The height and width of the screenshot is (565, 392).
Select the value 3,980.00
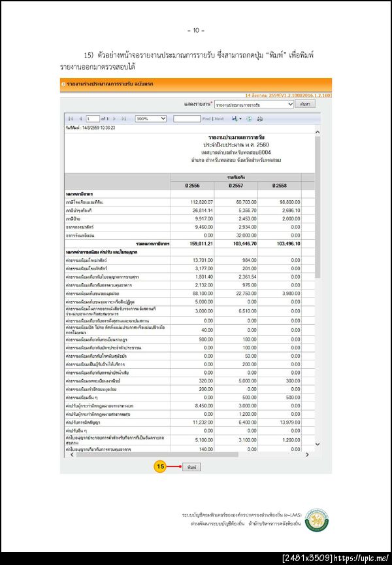pos(291,294)
